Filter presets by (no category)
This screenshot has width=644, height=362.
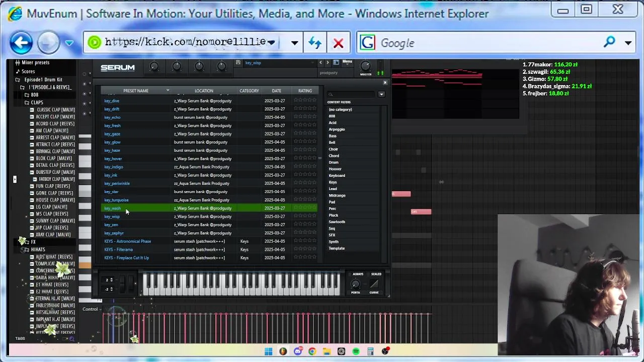[x=340, y=110]
